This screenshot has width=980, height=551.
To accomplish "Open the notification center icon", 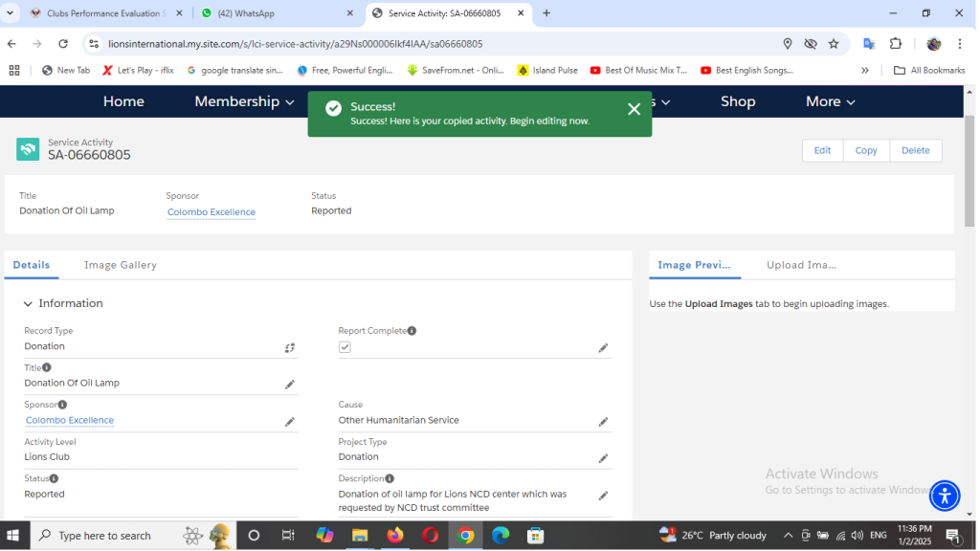I will tap(954, 536).
